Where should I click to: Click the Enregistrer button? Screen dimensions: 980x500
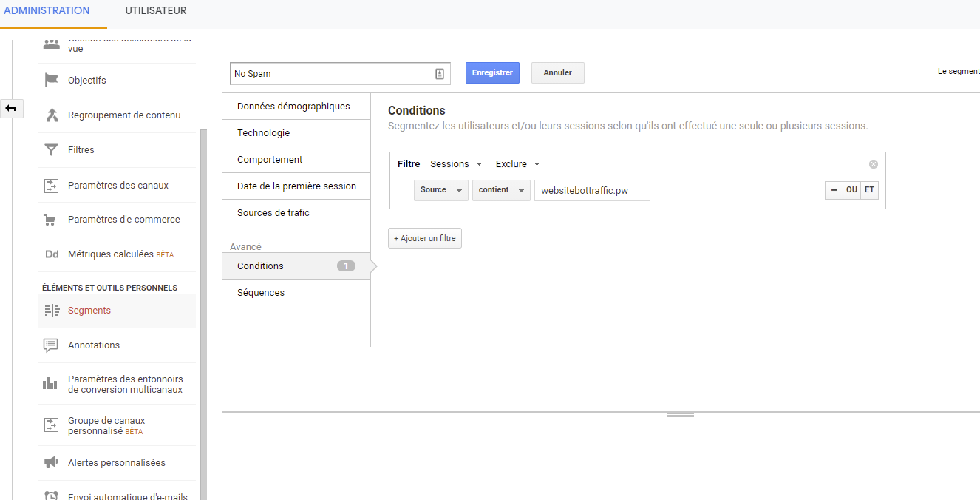click(x=492, y=73)
